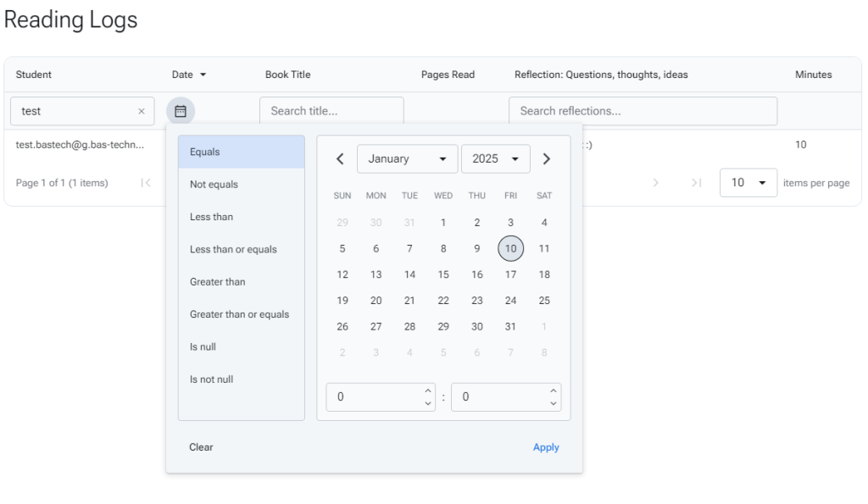
Task: Click the calendar filter icon under Date
Action: click(x=180, y=111)
